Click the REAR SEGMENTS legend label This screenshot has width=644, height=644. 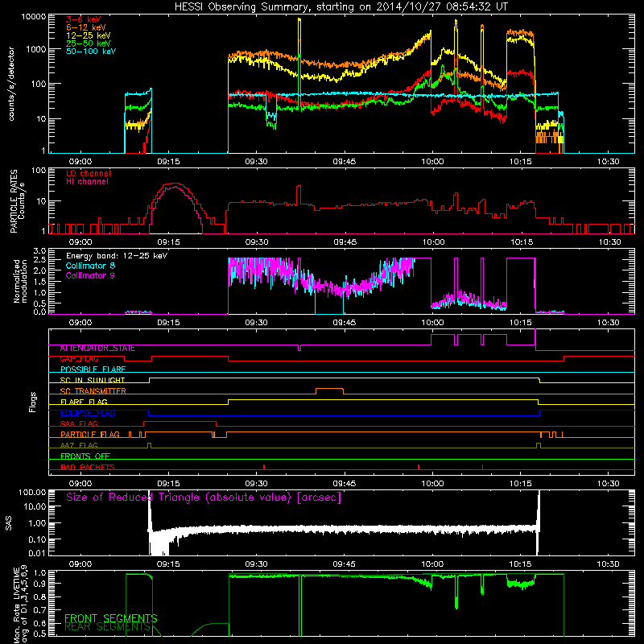pyautogui.click(x=108, y=627)
